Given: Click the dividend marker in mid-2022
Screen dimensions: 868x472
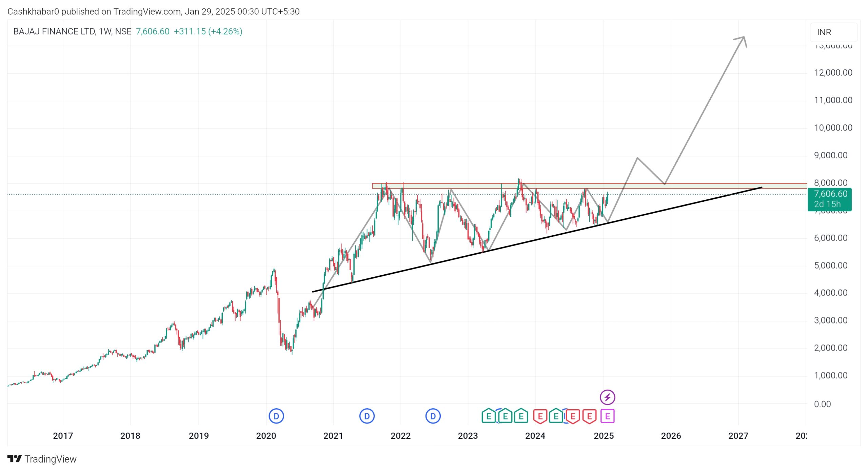Looking at the screenshot, I should [x=433, y=416].
